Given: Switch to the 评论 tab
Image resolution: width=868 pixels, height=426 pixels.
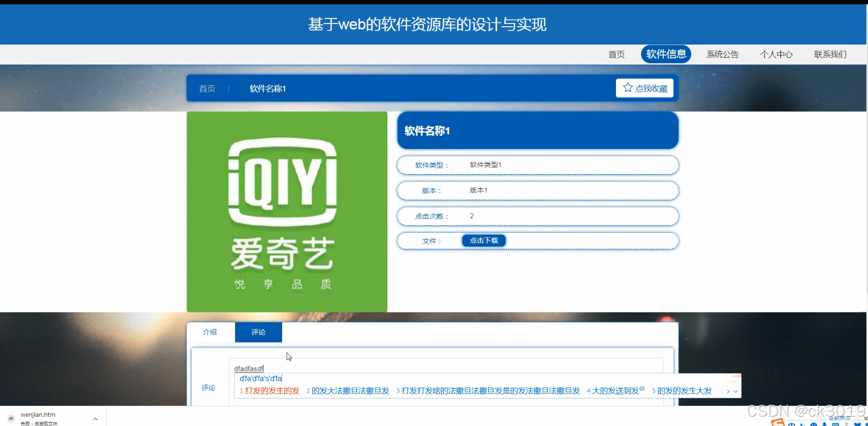Looking at the screenshot, I should [x=259, y=332].
